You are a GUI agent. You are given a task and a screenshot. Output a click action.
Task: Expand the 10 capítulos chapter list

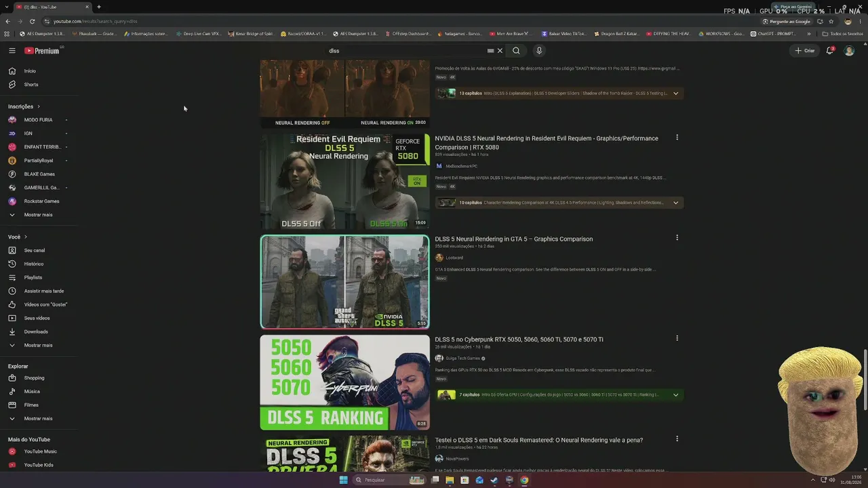click(675, 203)
